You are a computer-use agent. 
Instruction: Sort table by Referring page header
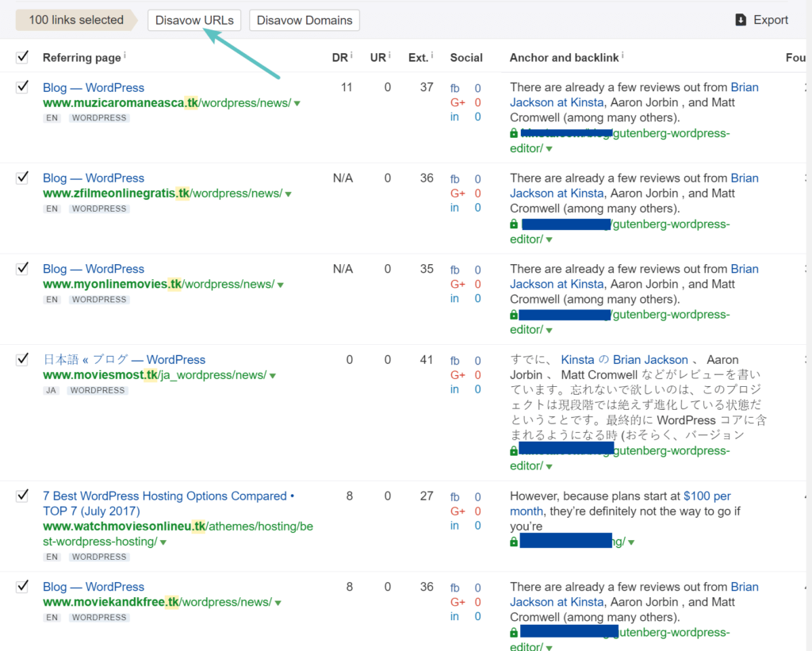[x=82, y=57]
